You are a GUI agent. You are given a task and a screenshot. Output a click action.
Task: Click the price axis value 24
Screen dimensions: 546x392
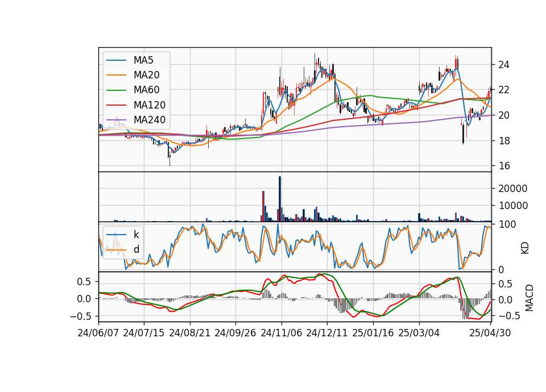click(504, 65)
